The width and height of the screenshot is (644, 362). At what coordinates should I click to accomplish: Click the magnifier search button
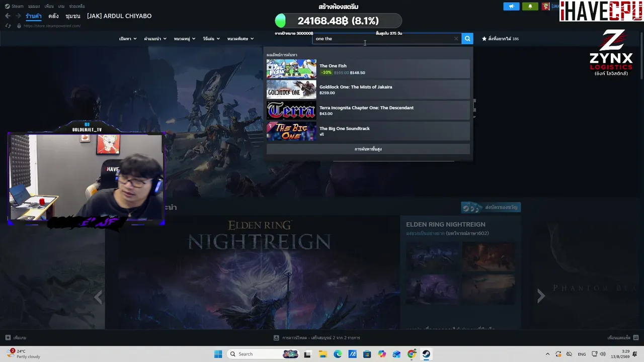point(467,39)
